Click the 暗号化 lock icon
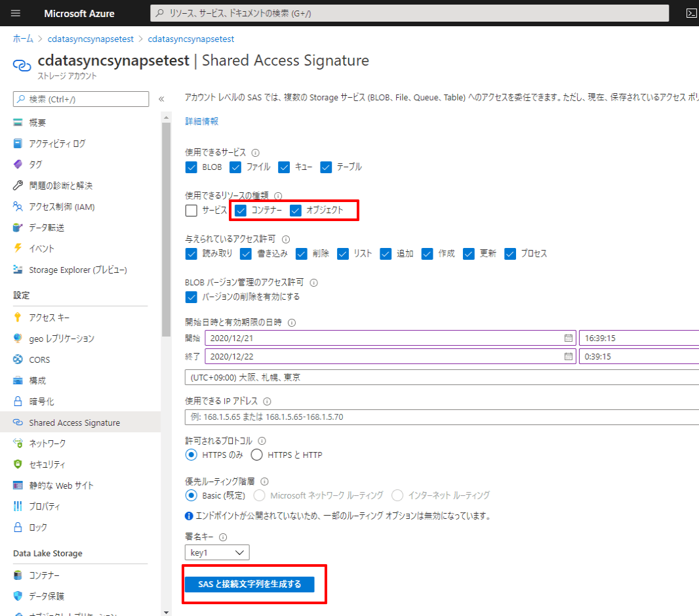699x616 pixels. [x=18, y=401]
